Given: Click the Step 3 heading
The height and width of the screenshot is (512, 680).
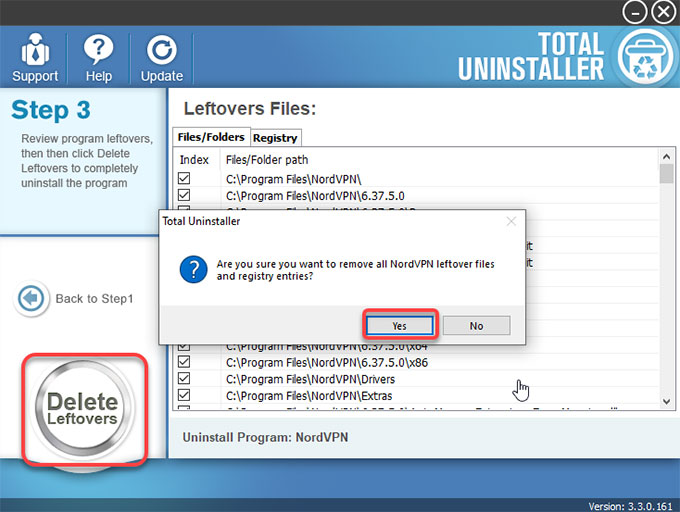Looking at the screenshot, I should click(51, 110).
